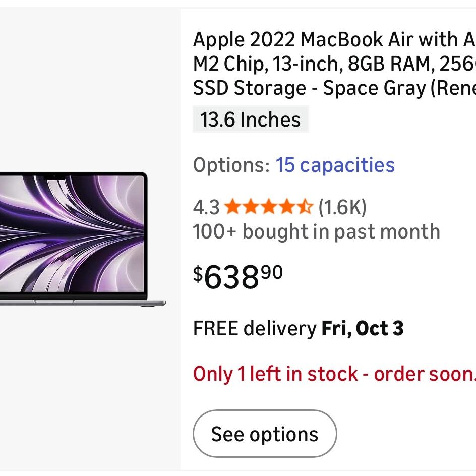Open the 1.6K reviews count

(342, 207)
